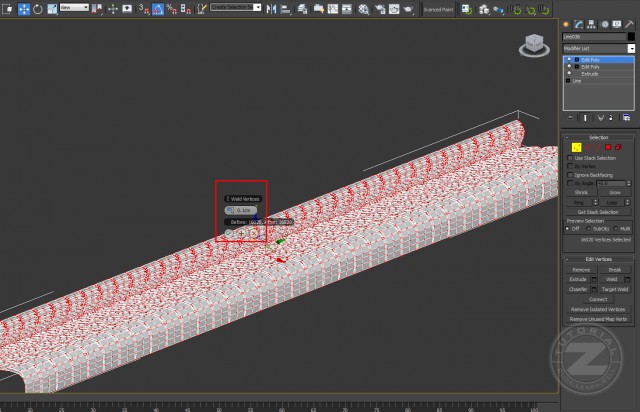
Task: Toggle the Angle Snap icon
Action: 158,9
